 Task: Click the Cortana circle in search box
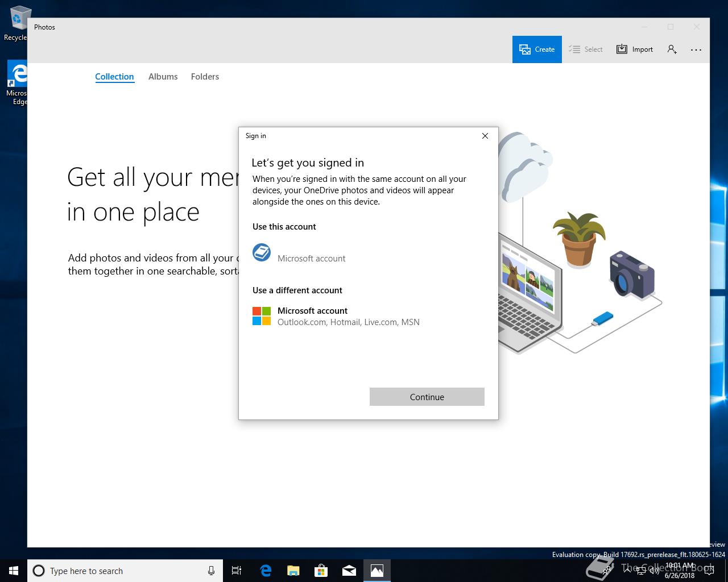(x=39, y=571)
